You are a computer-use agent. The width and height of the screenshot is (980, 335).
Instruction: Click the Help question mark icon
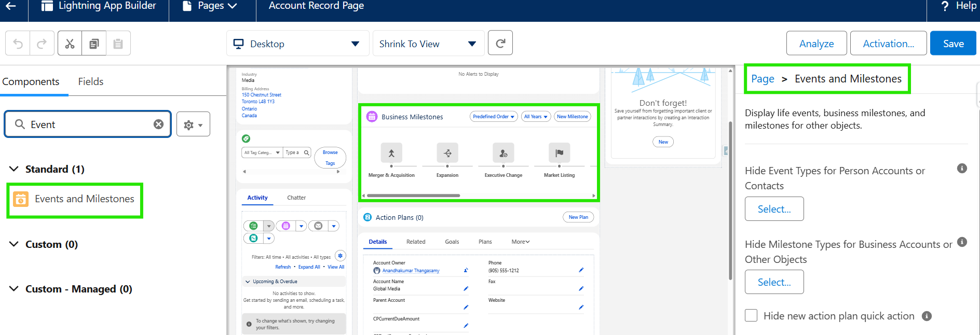[x=945, y=6]
